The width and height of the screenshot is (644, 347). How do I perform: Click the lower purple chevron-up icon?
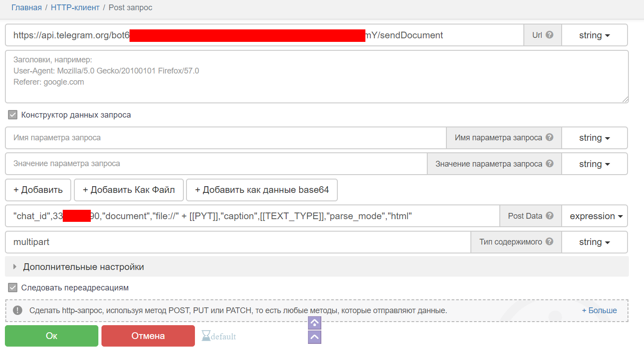[315, 337]
